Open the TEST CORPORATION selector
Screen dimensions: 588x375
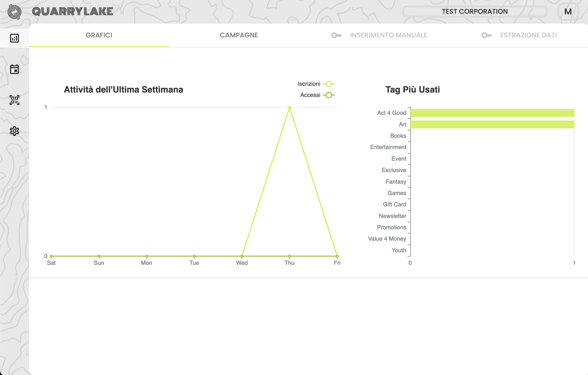click(475, 12)
